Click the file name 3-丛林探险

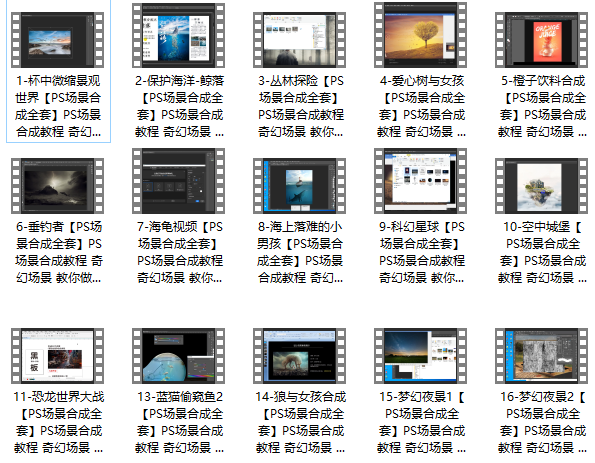pos(301,106)
